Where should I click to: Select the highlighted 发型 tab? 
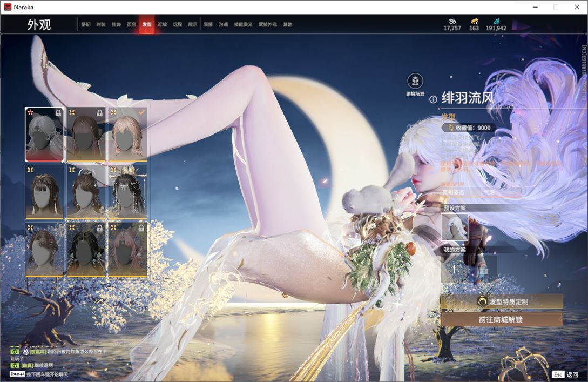(147, 24)
